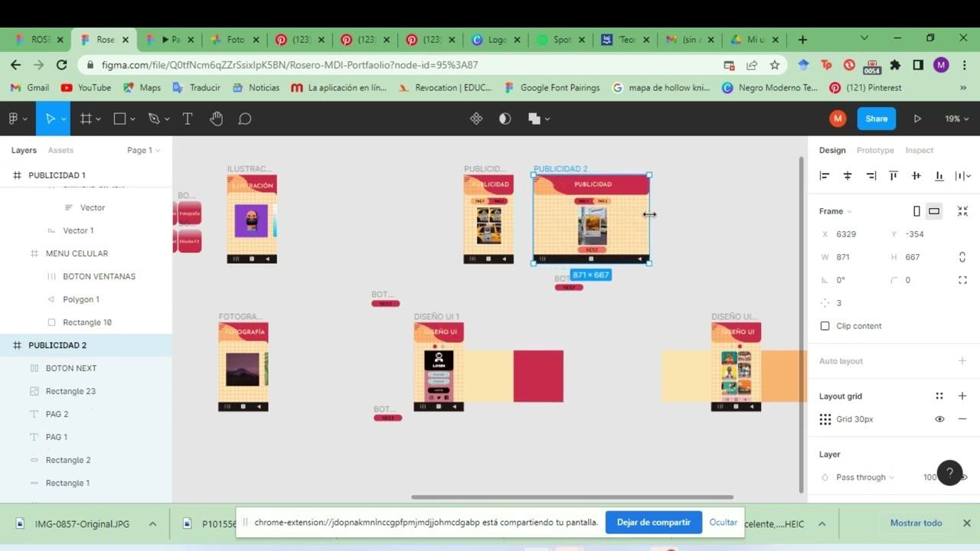Open shape tools dropdown chevron
980x551 pixels.
click(132, 119)
